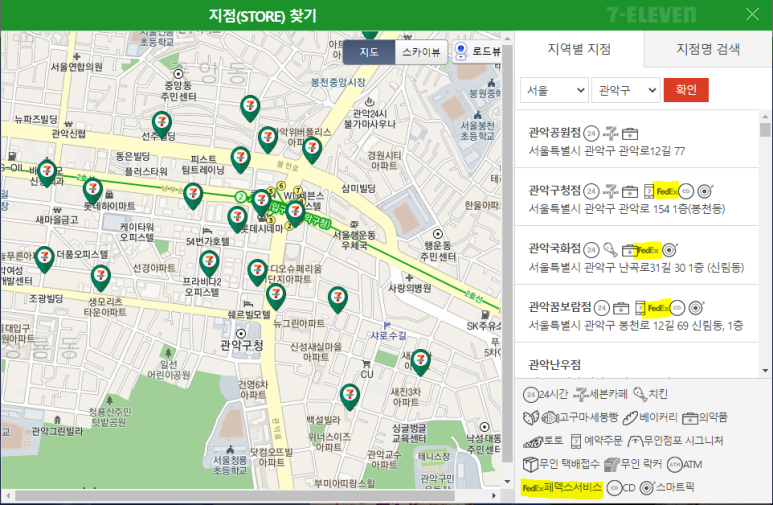
Task: Click the red 확인 button
Action: [x=686, y=90]
